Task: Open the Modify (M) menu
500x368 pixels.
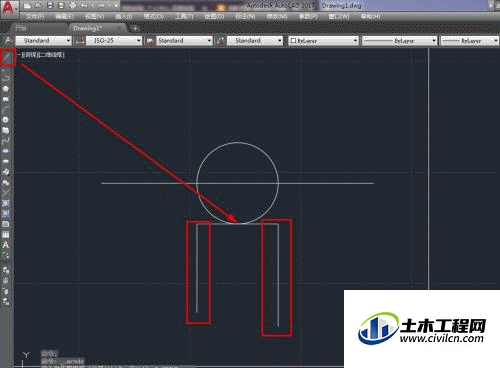Action: (277, 16)
